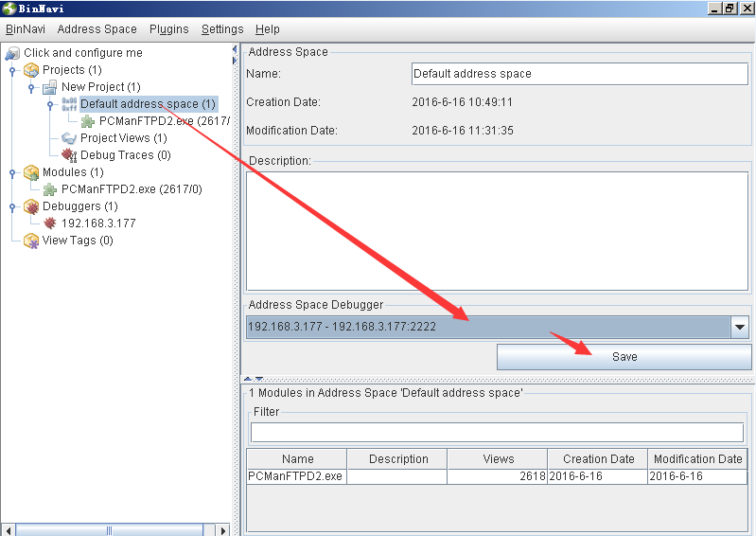Screen dimensions: 756x536
Task: Open the Address Space menu
Action: (x=97, y=29)
